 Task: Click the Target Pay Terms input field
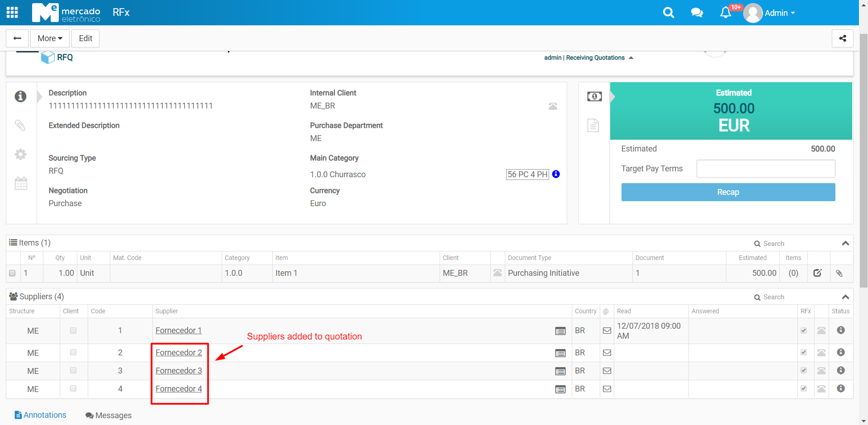(x=765, y=169)
